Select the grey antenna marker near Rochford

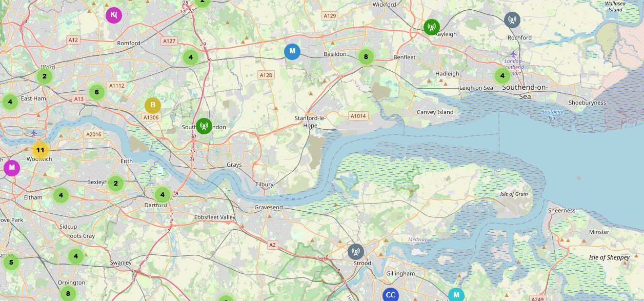(x=512, y=21)
